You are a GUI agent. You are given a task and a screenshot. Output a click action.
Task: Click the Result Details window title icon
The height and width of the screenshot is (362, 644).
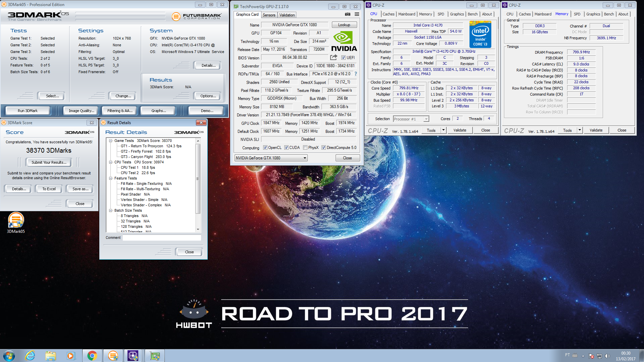tap(103, 122)
